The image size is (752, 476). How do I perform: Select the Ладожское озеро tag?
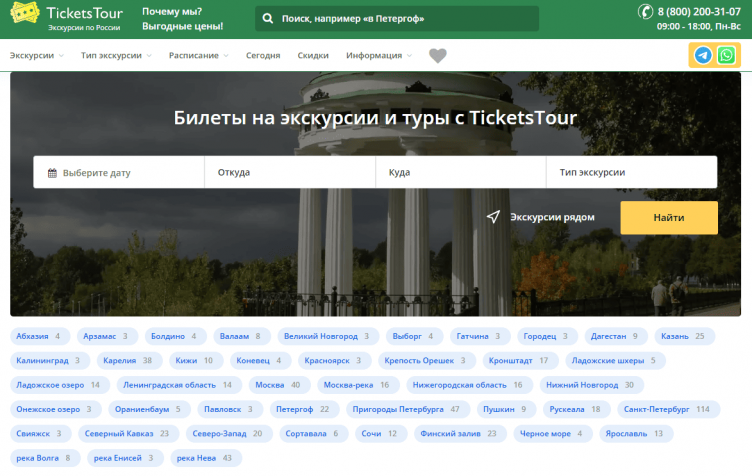tap(60, 385)
